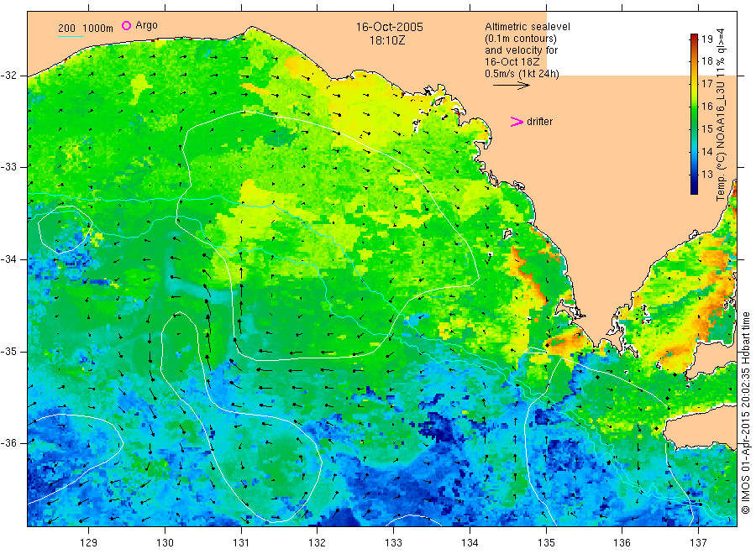Click the longitude label 134
The image size is (756, 554).
(x=470, y=543)
